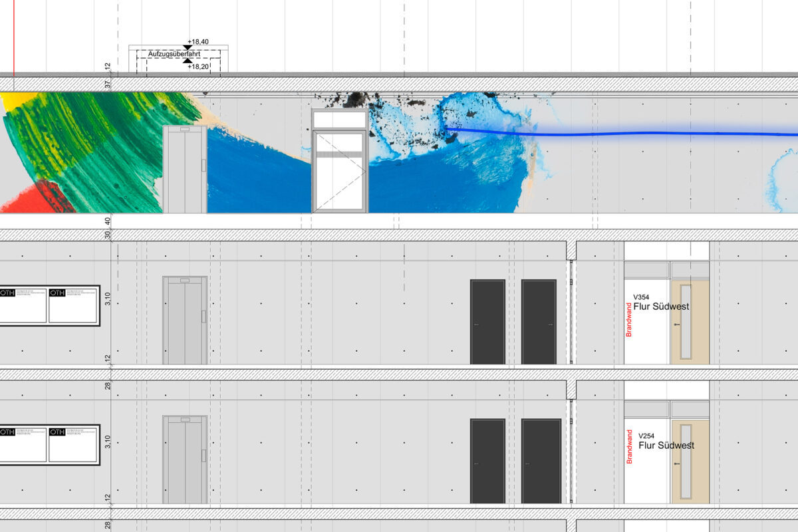Click the left dark door on the V254 floor
Viewport: 798px width, 532px height.
pyautogui.click(x=487, y=460)
